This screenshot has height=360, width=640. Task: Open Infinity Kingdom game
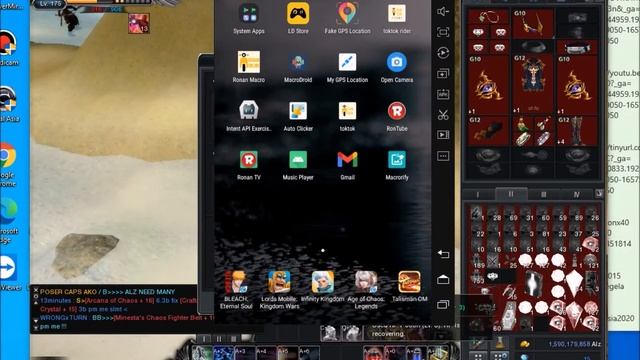pyautogui.click(x=322, y=282)
